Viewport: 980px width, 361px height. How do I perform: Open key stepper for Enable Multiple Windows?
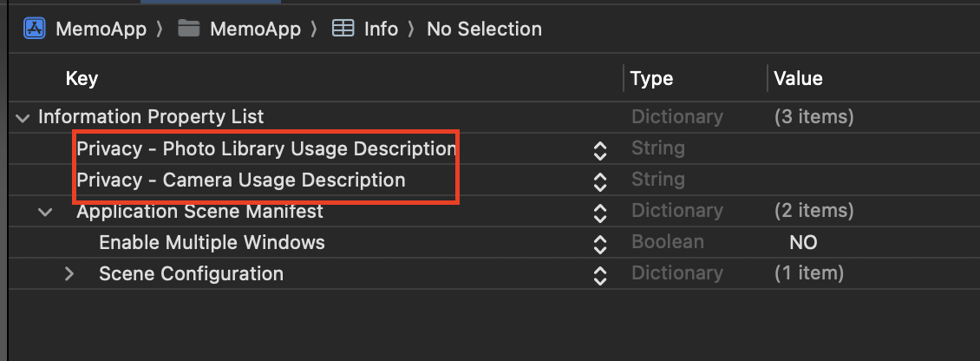click(599, 244)
